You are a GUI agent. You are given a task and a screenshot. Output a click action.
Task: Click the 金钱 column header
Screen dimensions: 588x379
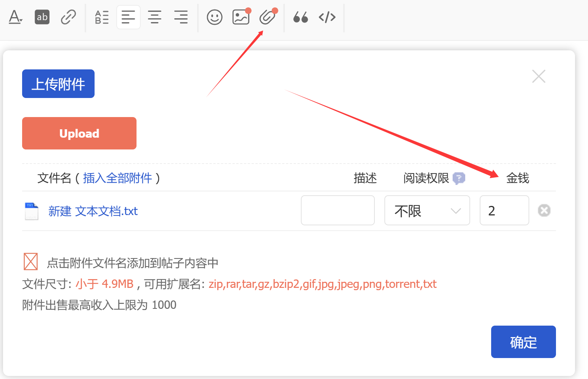click(x=518, y=178)
